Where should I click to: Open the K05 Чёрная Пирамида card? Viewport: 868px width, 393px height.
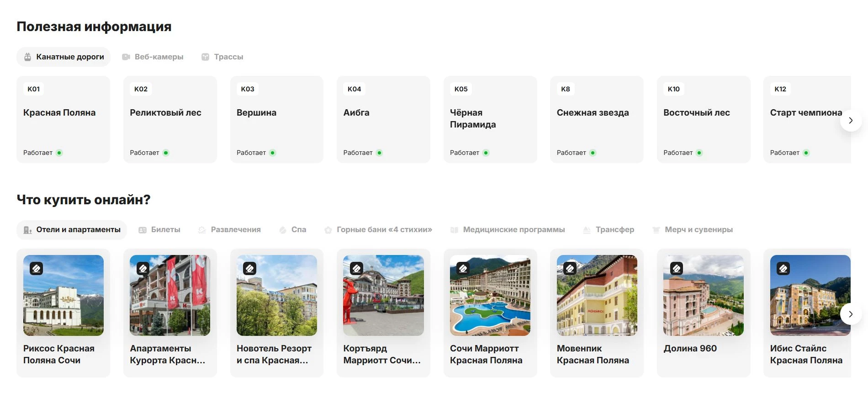[490, 119]
